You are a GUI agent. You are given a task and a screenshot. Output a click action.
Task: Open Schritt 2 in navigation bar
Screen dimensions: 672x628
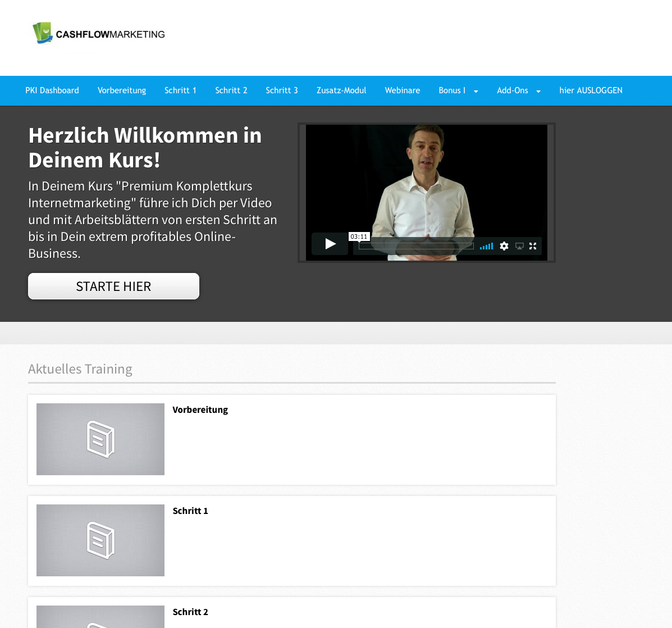(231, 90)
